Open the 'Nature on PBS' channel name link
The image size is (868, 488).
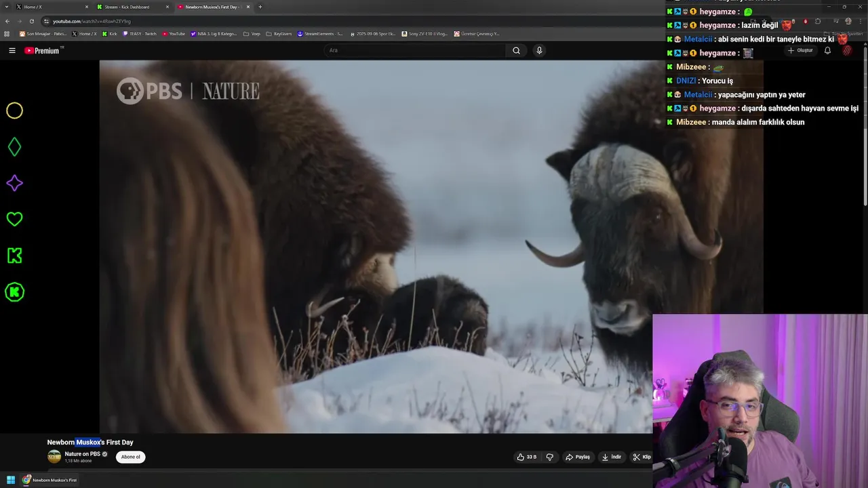(82, 453)
